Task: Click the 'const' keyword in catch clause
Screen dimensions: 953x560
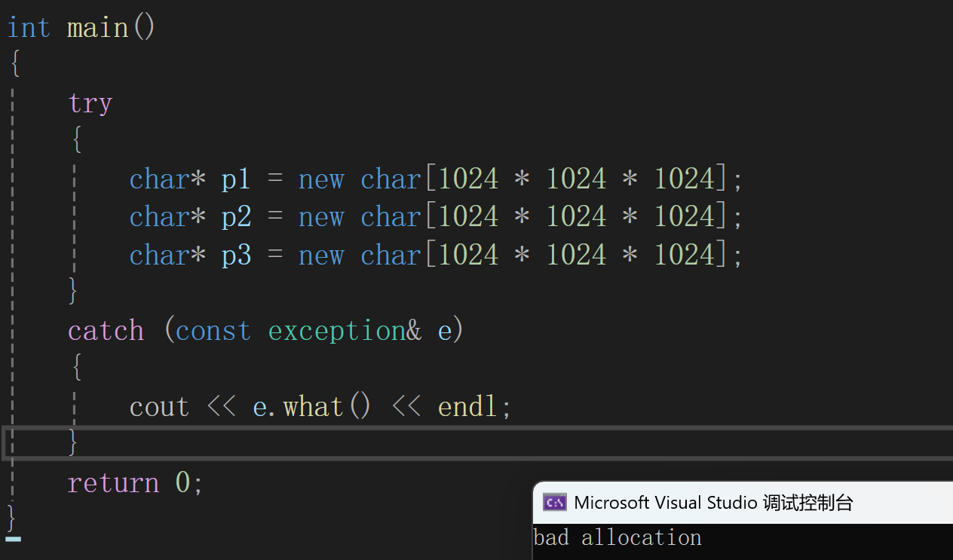Action: pyautogui.click(x=213, y=331)
